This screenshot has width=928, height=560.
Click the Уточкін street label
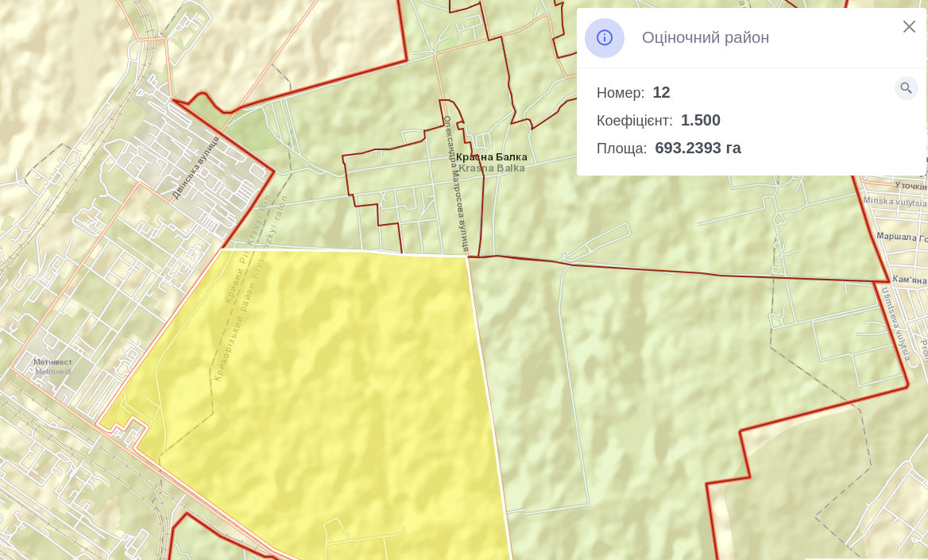[911, 186]
